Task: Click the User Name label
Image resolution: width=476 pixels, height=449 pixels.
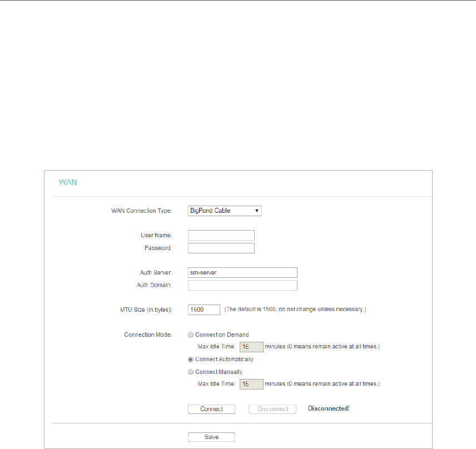Action: 156,236
